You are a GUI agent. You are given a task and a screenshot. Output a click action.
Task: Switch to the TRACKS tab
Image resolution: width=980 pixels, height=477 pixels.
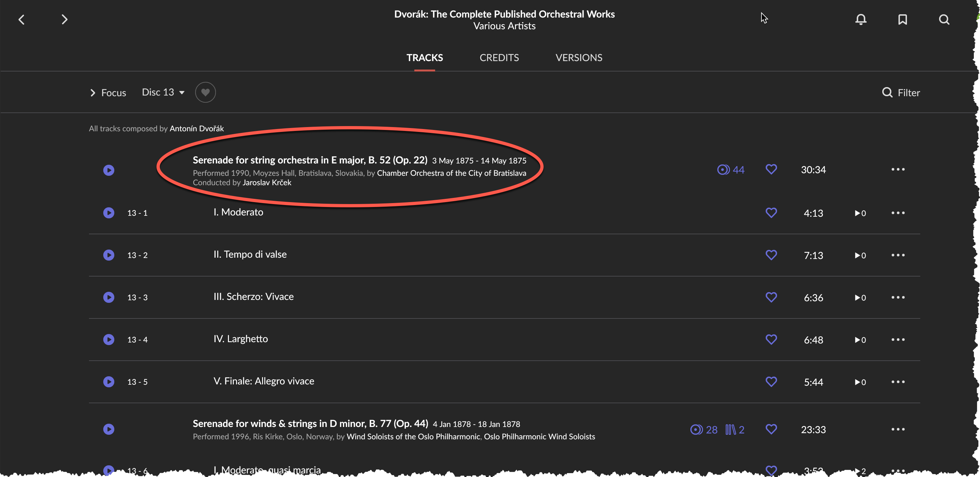coord(424,58)
